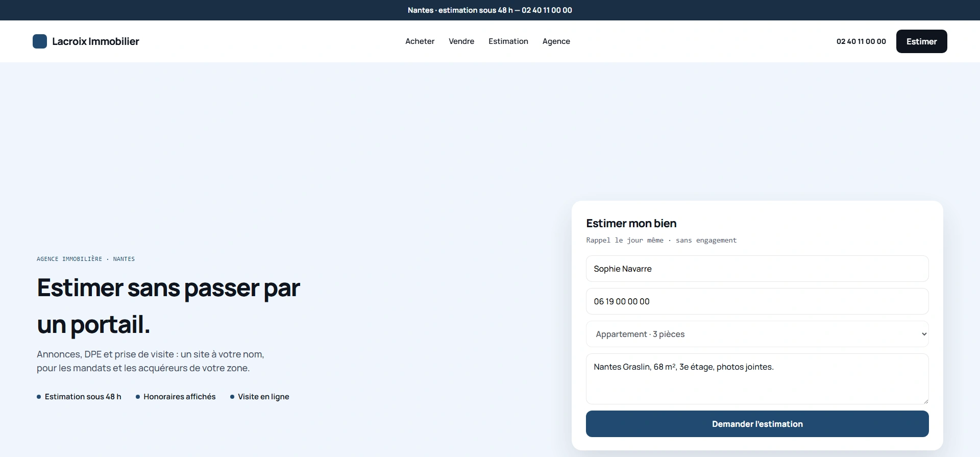Select Estimation in the top navigation
The width and height of the screenshot is (980, 457).
[x=508, y=41]
